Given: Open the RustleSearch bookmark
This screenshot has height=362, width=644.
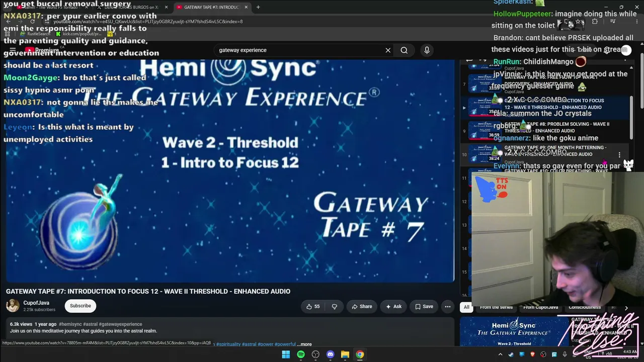Looking at the screenshot, I should (x=35, y=34).
